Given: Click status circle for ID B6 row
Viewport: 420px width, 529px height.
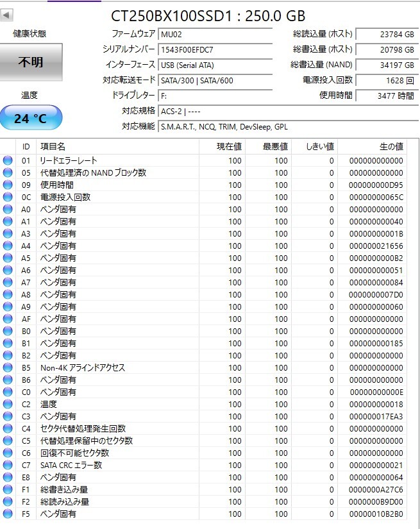Looking at the screenshot, I should pyautogui.click(x=8, y=380).
